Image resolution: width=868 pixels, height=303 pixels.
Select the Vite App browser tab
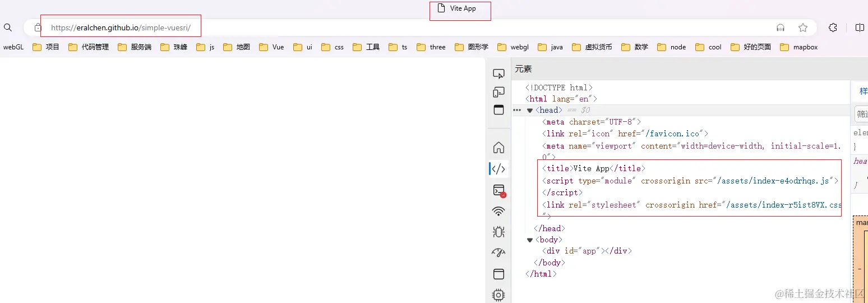tap(457, 8)
